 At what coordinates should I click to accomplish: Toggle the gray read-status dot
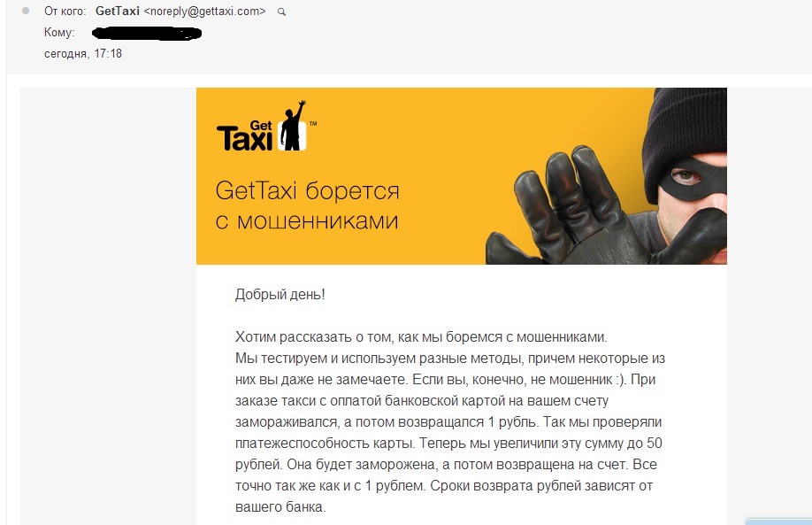coord(26,11)
